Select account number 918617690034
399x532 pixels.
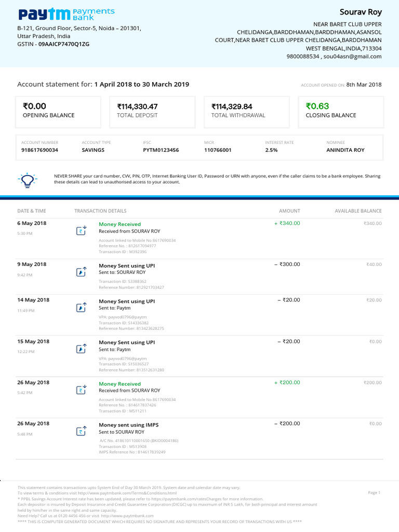[x=39, y=150]
